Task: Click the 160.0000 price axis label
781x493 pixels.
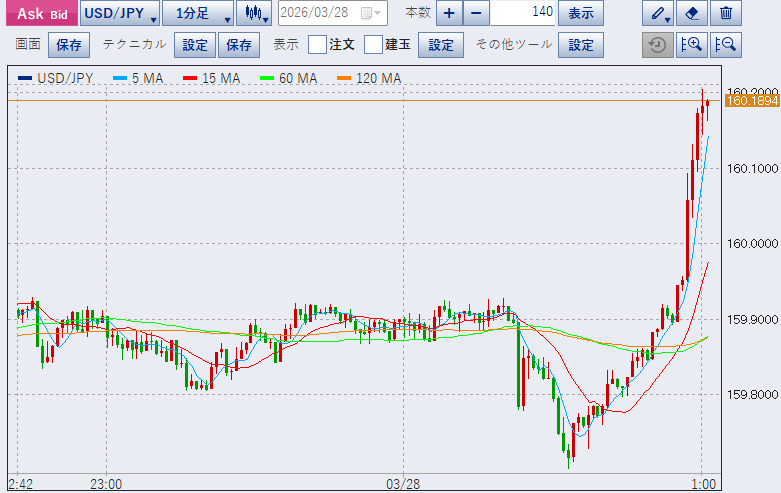Action: tap(753, 244)
